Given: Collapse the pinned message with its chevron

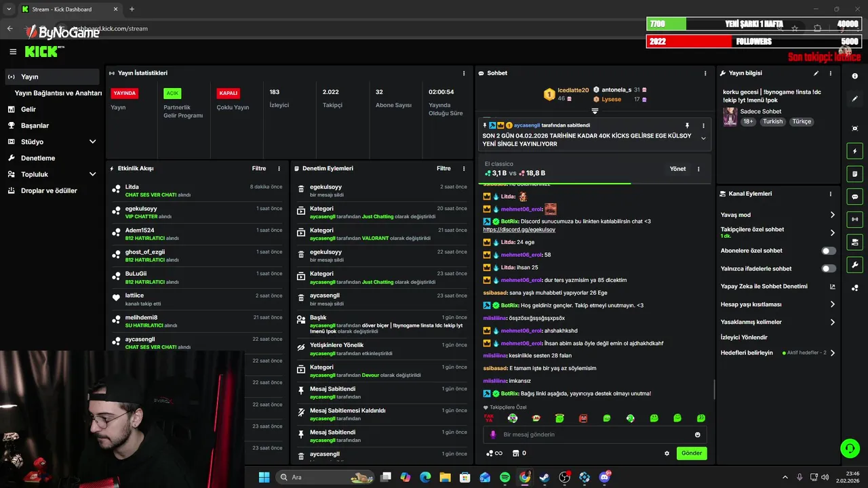Looking at the screenshot, I should (703, 138).
